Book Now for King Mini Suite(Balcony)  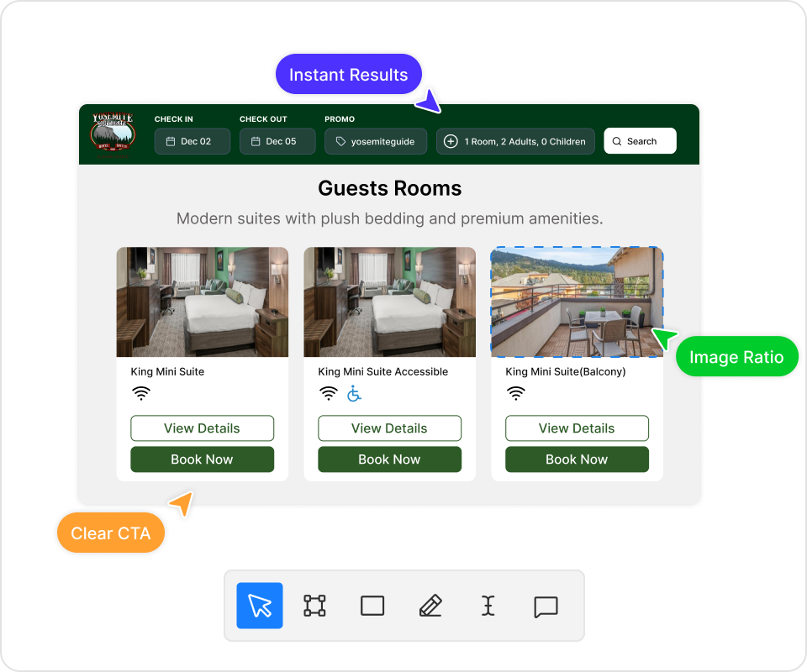pyautogui.click(x=577, y=459)
